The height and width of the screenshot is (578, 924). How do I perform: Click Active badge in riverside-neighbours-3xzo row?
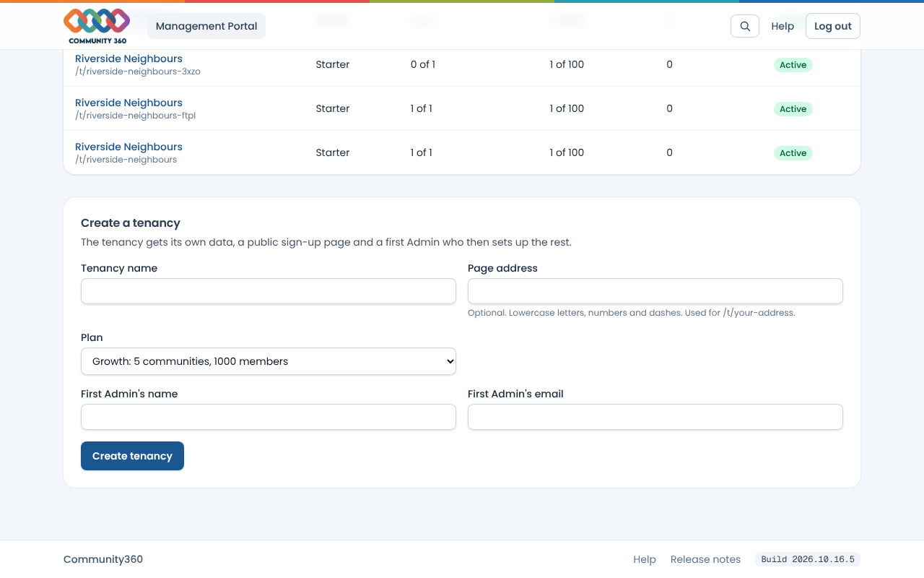(x=793, y=65)
